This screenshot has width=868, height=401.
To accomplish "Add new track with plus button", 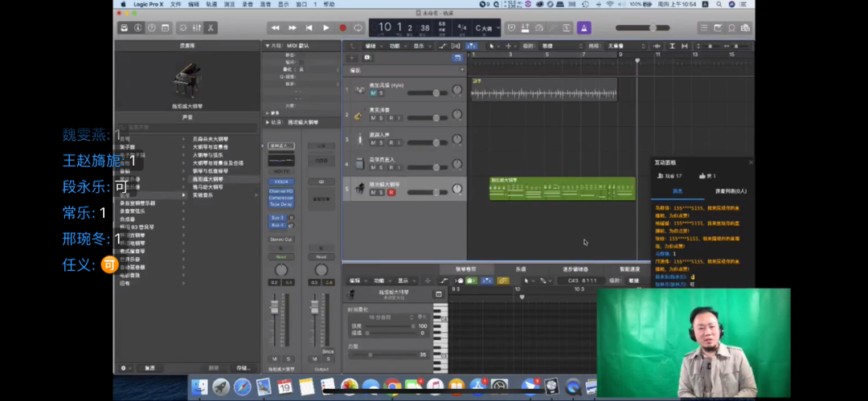I will click(x=351, y=58).
